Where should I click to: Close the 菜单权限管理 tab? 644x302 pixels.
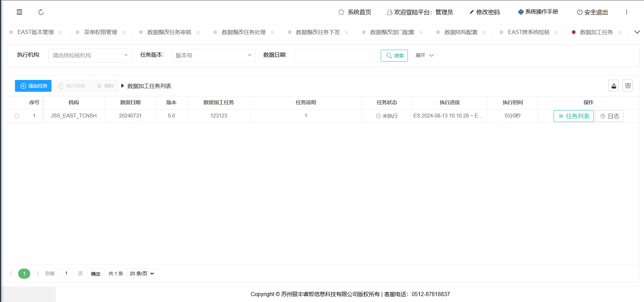click(x=124, y=32)
